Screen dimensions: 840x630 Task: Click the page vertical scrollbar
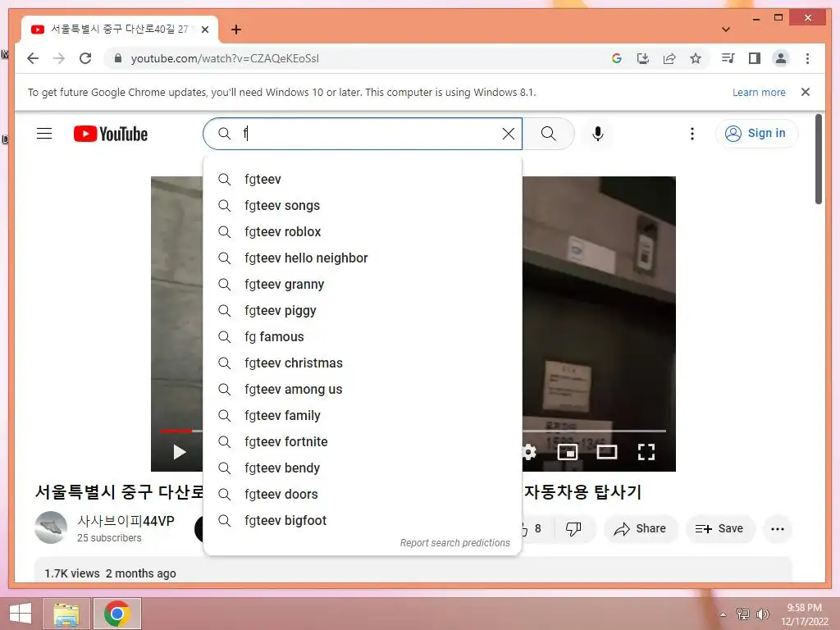pos(818,158)
